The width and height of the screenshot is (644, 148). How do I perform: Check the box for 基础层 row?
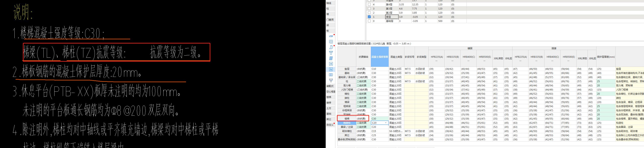tap(369, 21)
